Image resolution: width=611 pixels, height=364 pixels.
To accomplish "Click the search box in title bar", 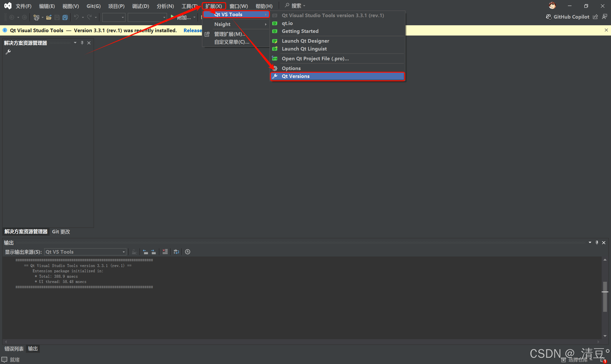I will pos(296,6).
